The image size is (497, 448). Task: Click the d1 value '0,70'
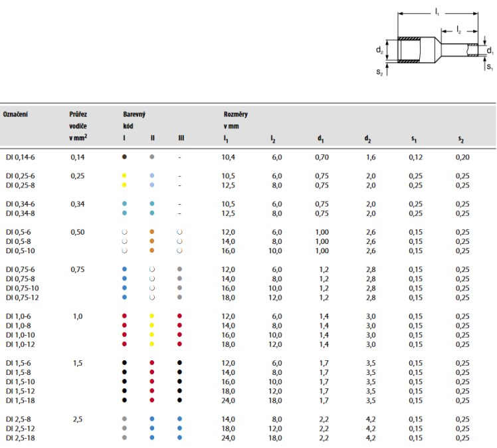point(322,158)
